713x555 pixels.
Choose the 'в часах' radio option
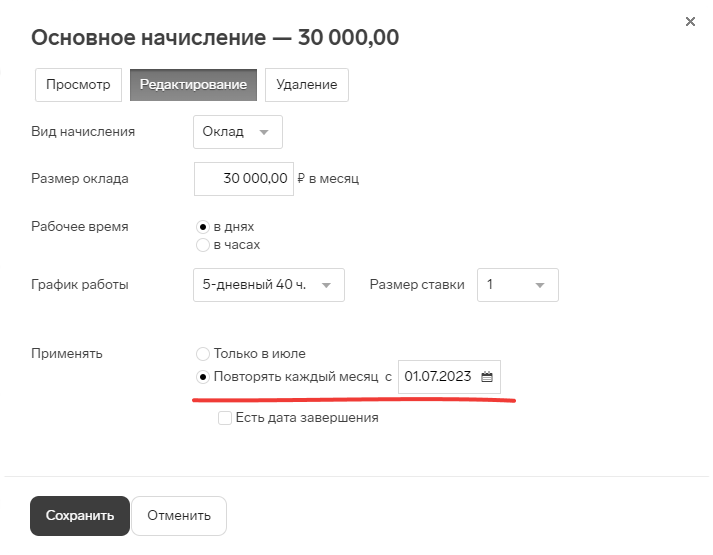pyautogui.click(x=203, y=245)
